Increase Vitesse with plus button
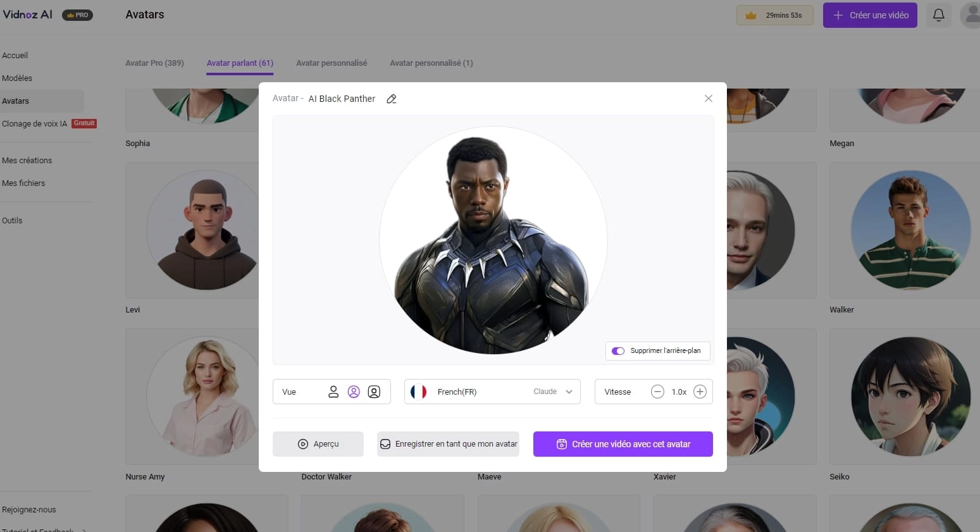This screenshot has width=980, height=532. tap(700, 392)
